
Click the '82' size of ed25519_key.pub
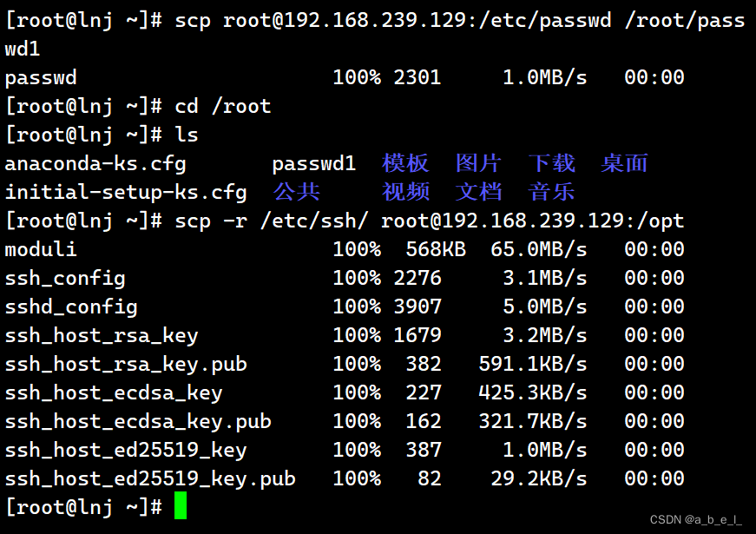(430, 479)
